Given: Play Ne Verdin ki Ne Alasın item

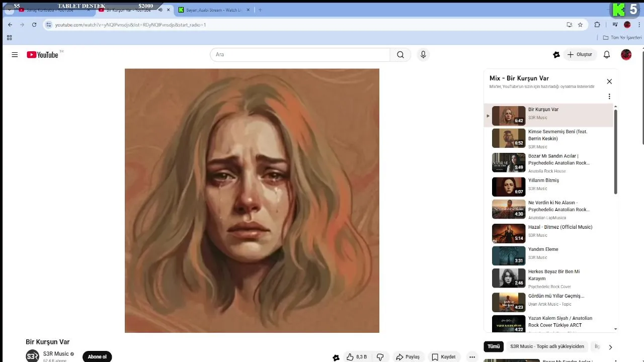Looking at the screenshot, I should pos(549,209).
